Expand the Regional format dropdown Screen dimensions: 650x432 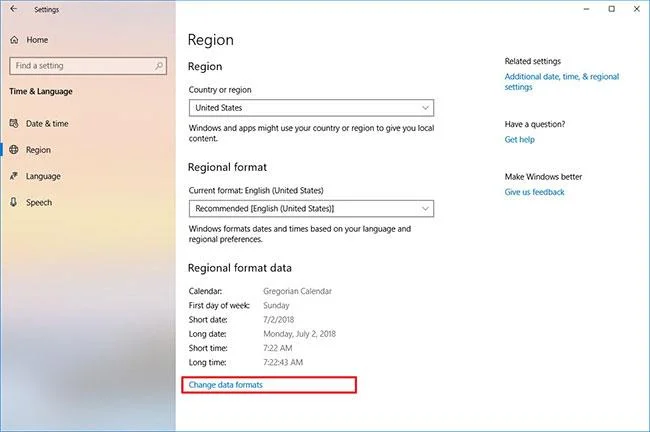[311, 209]
